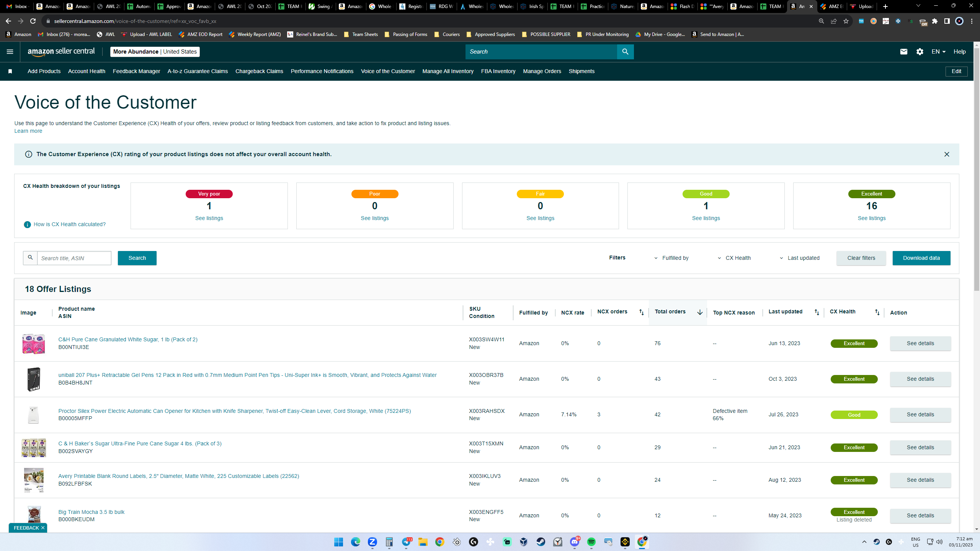Click the bookmark flag icon in navigation bar
Screen dimensions: 980x551
coord(10,72)
